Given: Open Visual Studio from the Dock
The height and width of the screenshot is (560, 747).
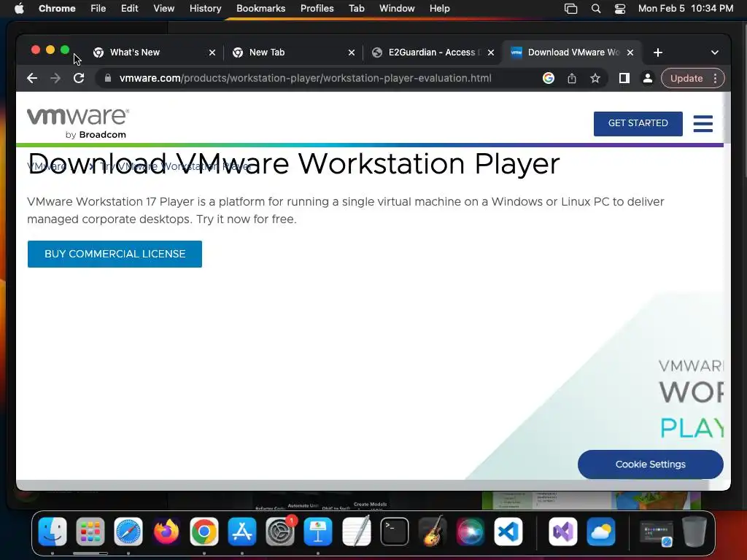Looking at the screenshot, I should pos(563,532).
